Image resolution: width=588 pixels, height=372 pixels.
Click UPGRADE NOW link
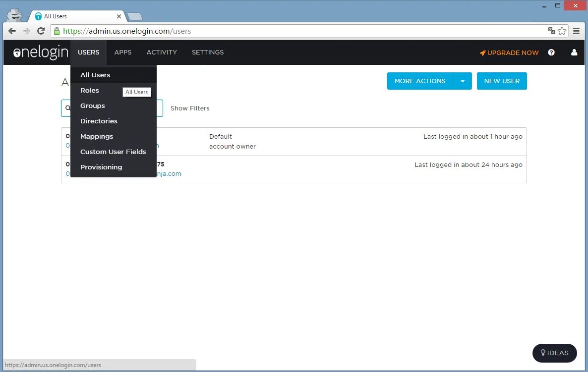pos(509,53)
